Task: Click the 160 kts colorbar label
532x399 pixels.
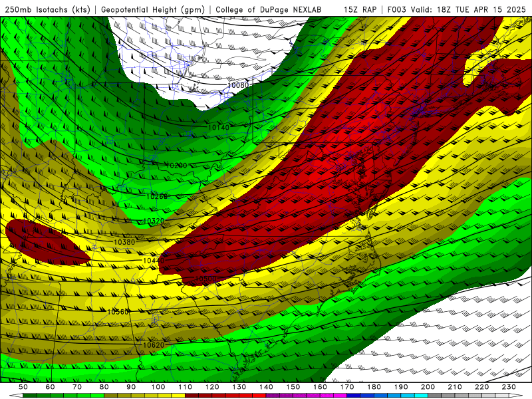Action: (x=321, y=387)
